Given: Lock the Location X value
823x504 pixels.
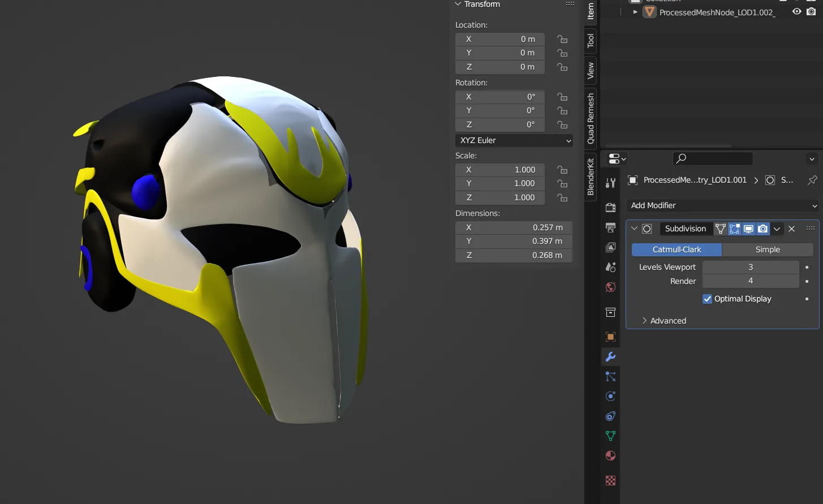Looking at the screenshot, I should (x=562, y=39).
